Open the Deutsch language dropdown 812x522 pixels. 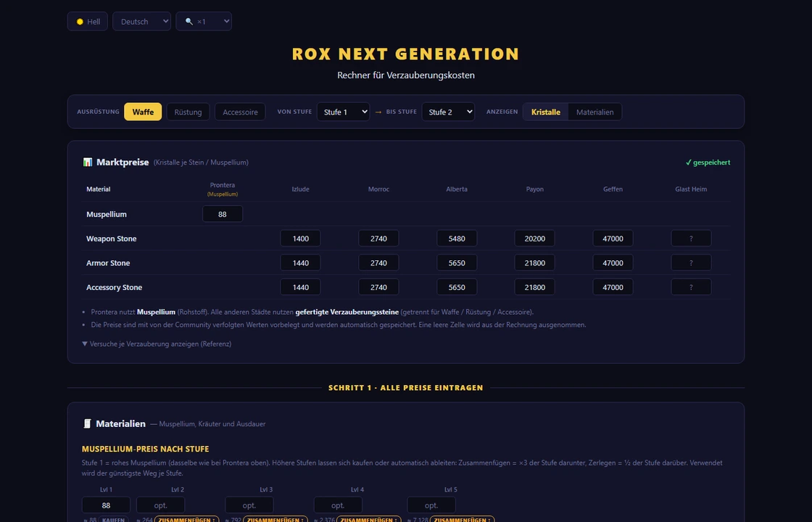point(141,21)
